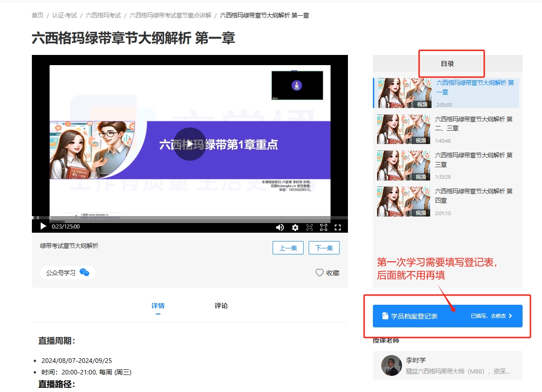Click the WeChat icon beside 公众号学习
Viewport: 542px width, 392px height.
[84, 272]
